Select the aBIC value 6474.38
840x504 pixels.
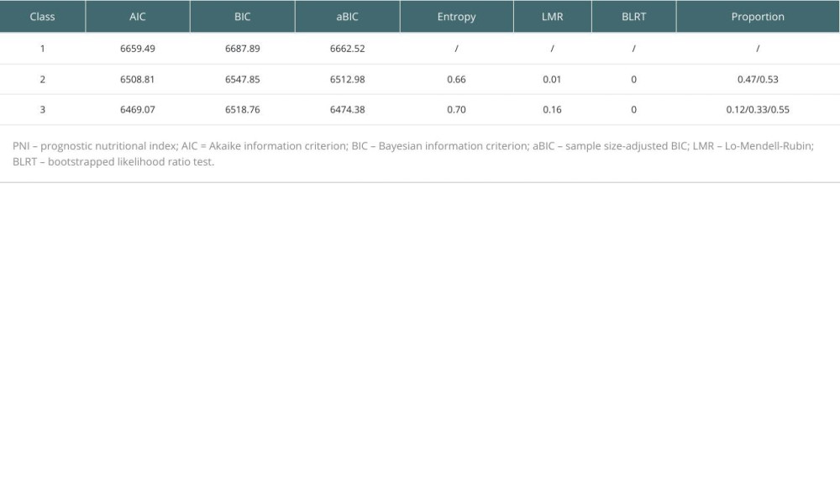coord(347,110)
